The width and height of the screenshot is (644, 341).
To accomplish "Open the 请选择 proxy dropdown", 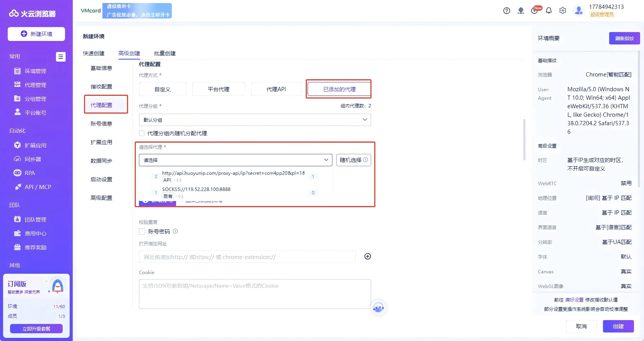I will coord(236,160).
